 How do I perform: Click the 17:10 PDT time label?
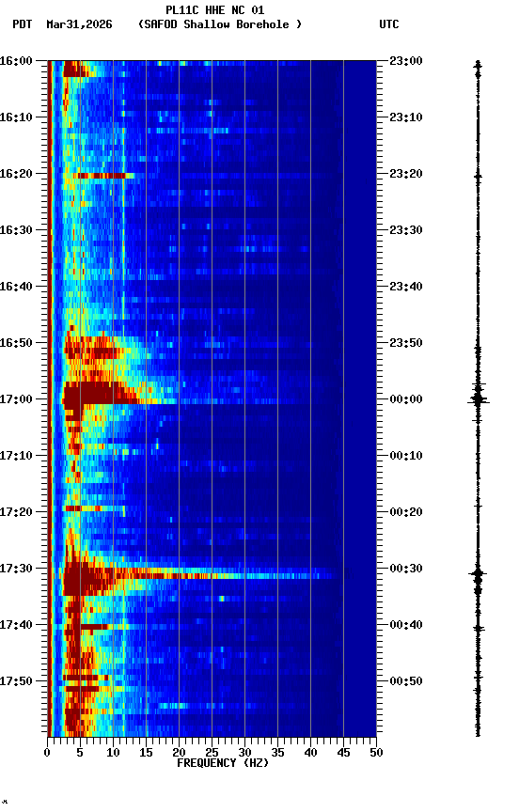click(x=16, y=456)
